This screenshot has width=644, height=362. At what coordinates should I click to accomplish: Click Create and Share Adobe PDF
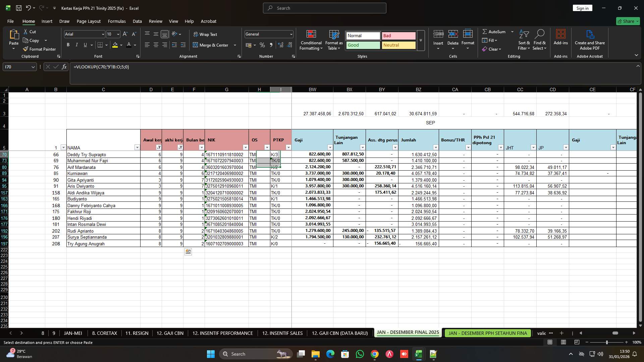(x=589, y=40)
